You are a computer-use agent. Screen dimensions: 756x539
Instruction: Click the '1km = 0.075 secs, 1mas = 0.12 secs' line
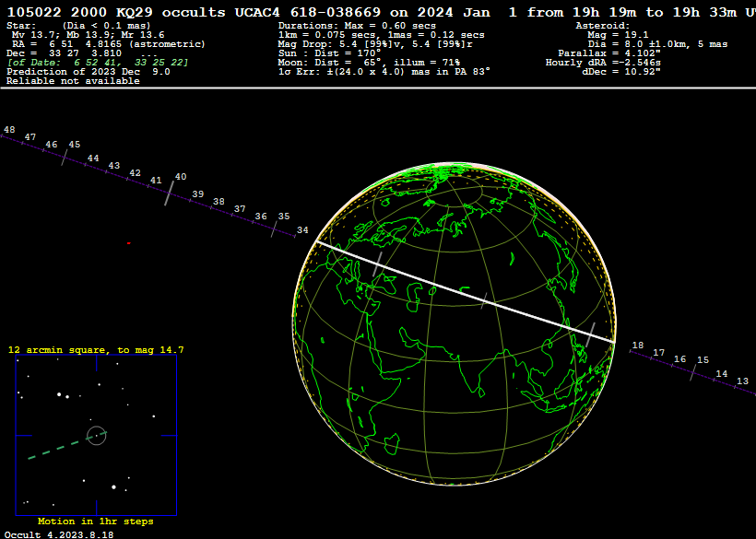click(x=382, y=35)
